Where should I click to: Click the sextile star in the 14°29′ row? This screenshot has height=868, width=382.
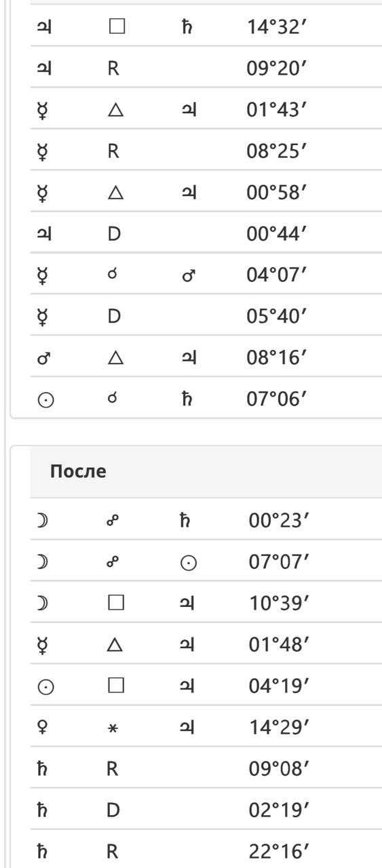(114, 728)
